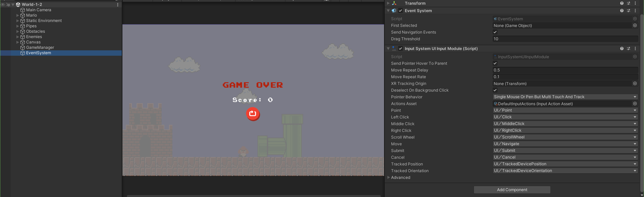This screenshot has height=197, width=644.
Task: Edit the Move Repeat Rate field
Action: [x=565, y=77]
